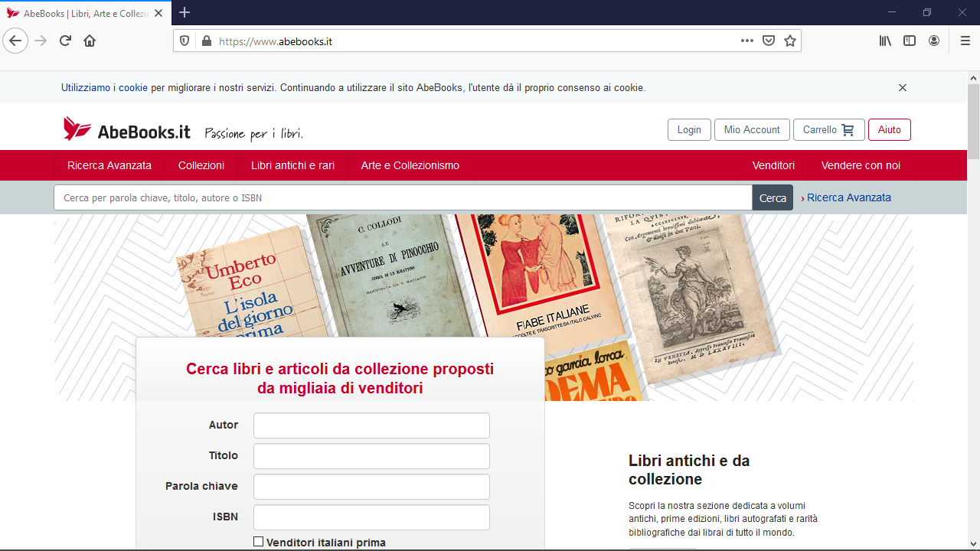Click the Autor input field
The image size is (980, 551).
[371, 425]
